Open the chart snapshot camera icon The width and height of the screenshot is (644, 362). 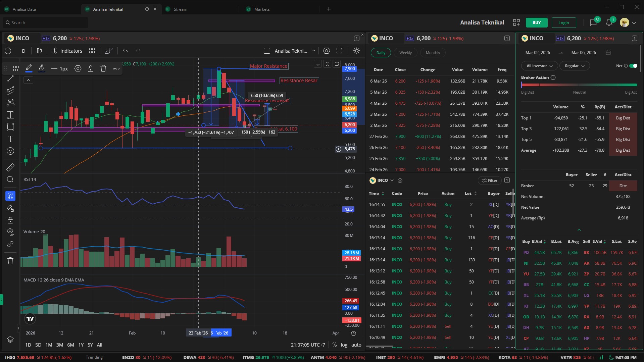326,51
